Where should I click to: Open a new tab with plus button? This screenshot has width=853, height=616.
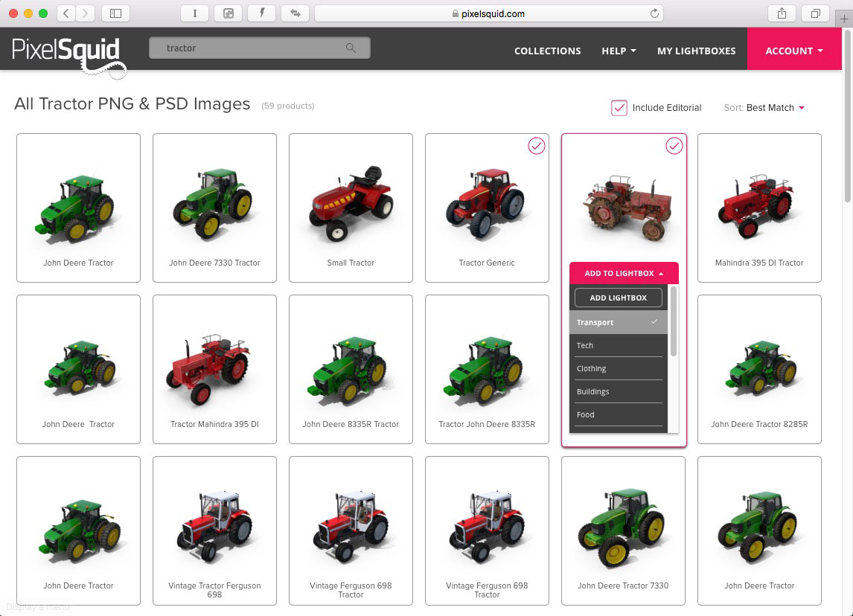point(844,19)
